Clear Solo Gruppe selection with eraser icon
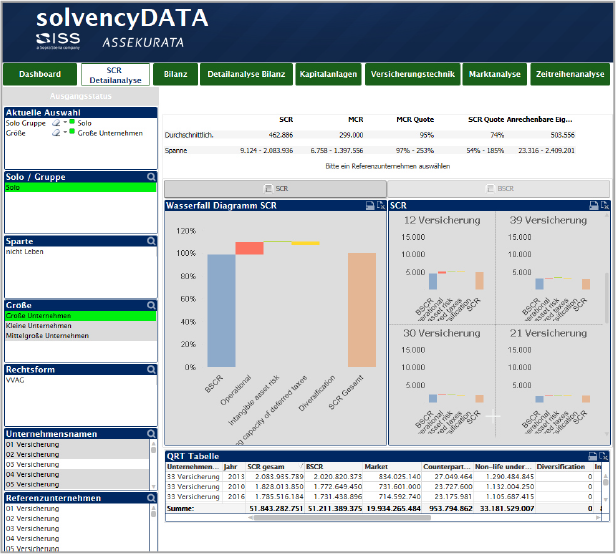The width and height of the screenshot is (616, 554). 56,123
